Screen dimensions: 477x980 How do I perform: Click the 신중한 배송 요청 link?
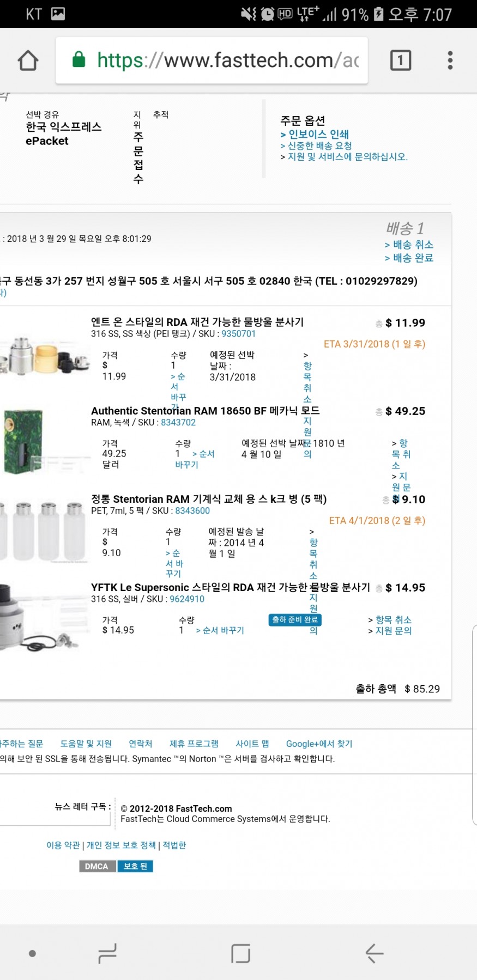(x=316, y=145)
